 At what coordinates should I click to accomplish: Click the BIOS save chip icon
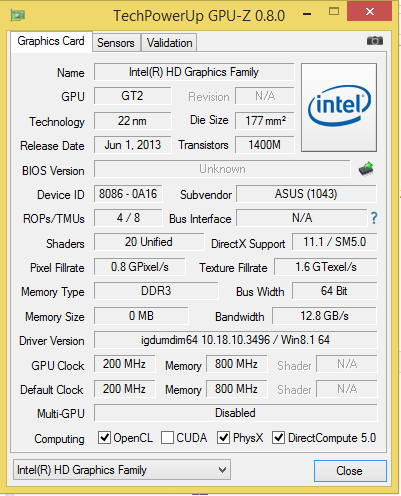coord(366,169)
